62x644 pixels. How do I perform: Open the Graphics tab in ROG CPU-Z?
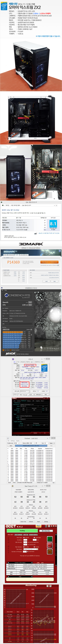[38, 401]
